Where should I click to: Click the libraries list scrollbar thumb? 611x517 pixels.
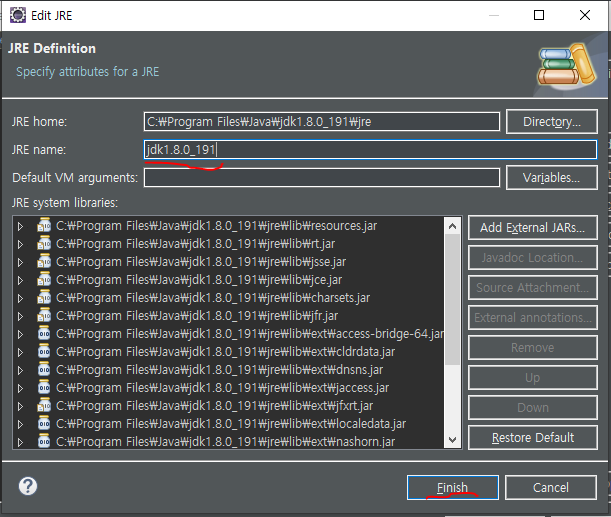(452, 300)
